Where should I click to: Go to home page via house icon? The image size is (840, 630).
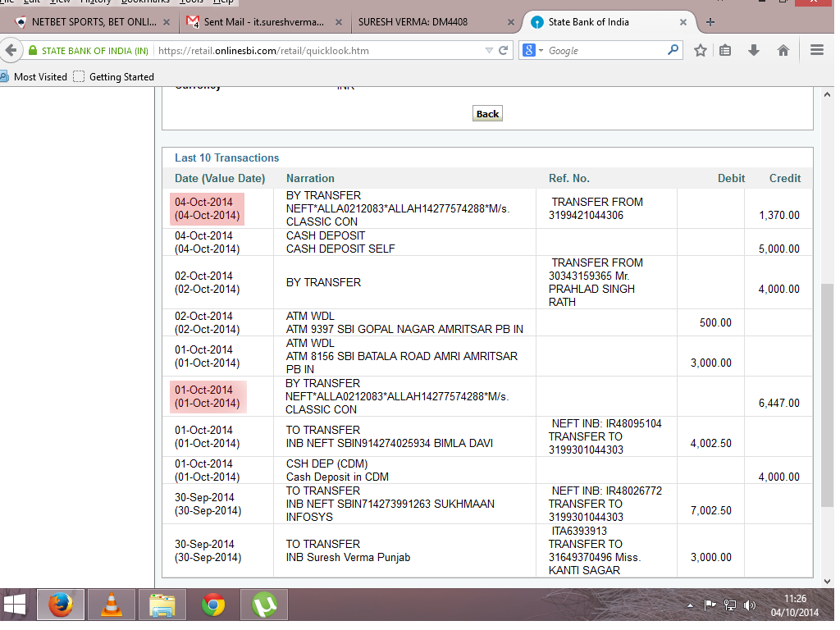[783, 50]
